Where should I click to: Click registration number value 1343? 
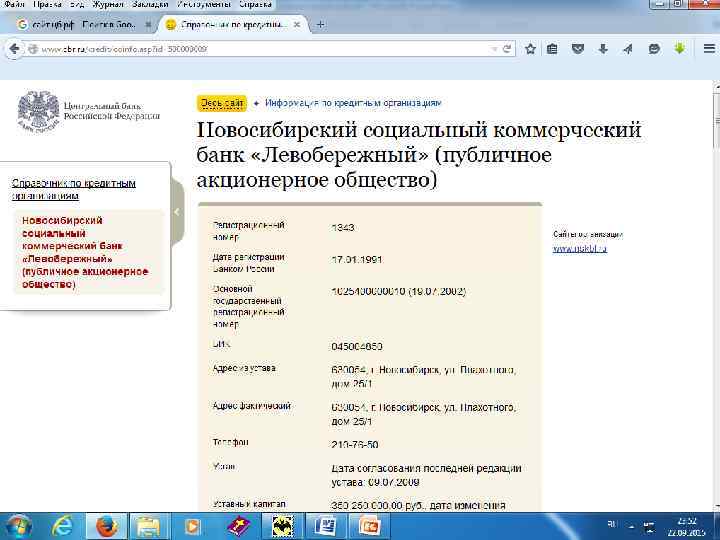pyautogui.click(x=343, y=228)
